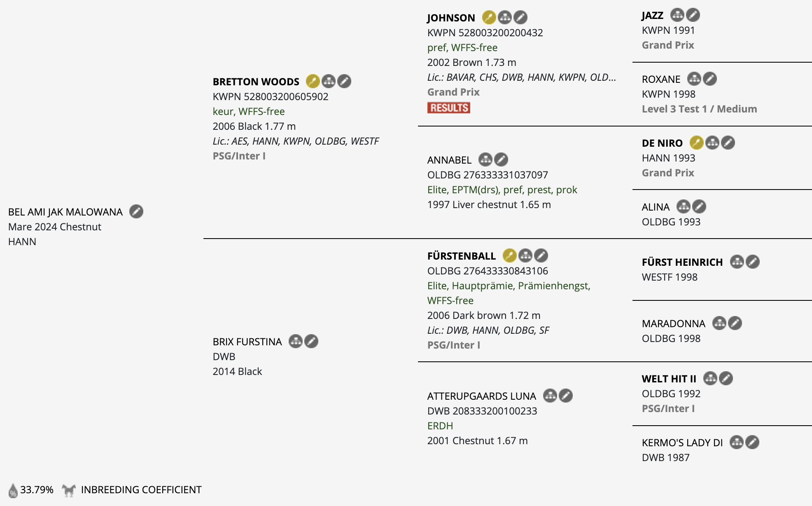The width and height of the screenshot is (812, 506).
Task: Open the Bretton Woods horse name link
Action: (x=256, y=82)
